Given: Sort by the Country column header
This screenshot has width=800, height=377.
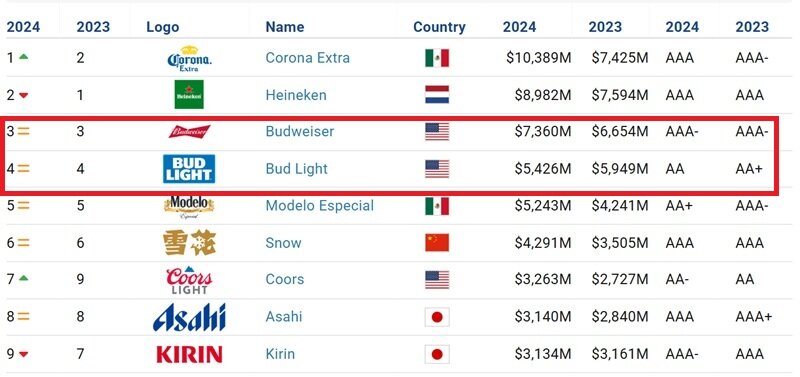Looking at the screenshot, I should (x=439, y=27).
